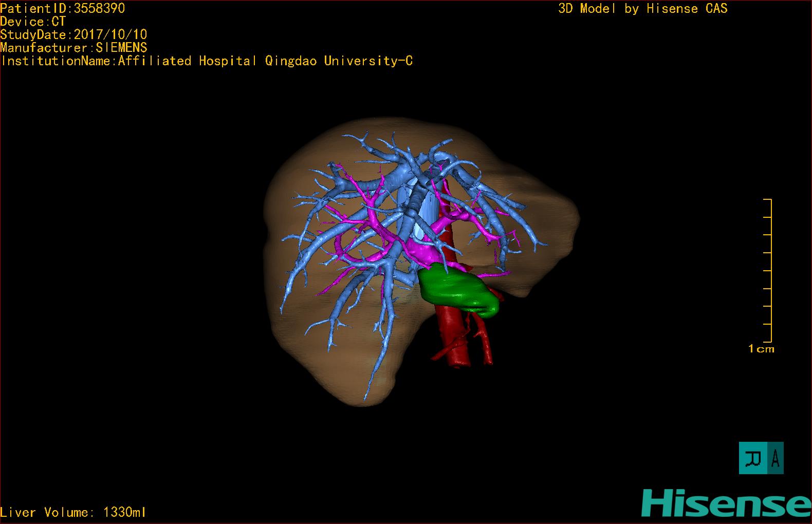Click the magenta portal vein trunk
The image size is (812, 524).
427,251
